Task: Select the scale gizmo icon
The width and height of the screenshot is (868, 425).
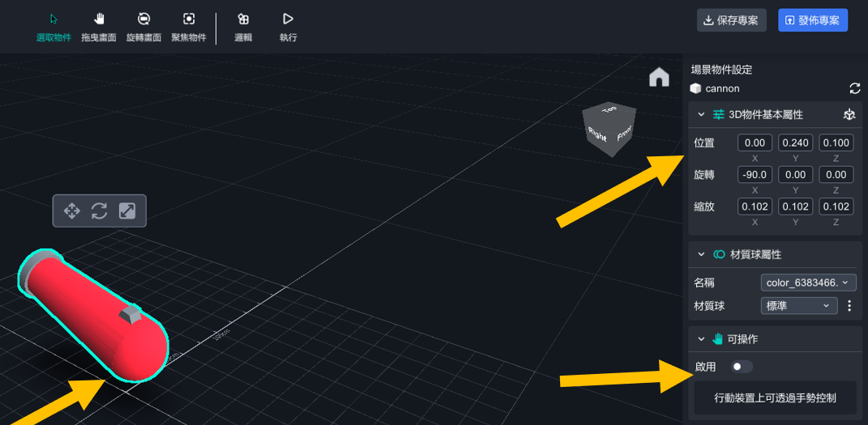Action: (127, 211)
